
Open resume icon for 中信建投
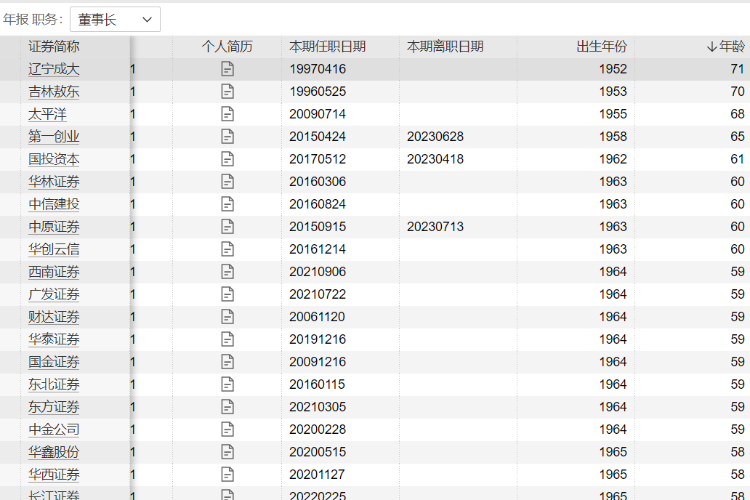[228, 204]
